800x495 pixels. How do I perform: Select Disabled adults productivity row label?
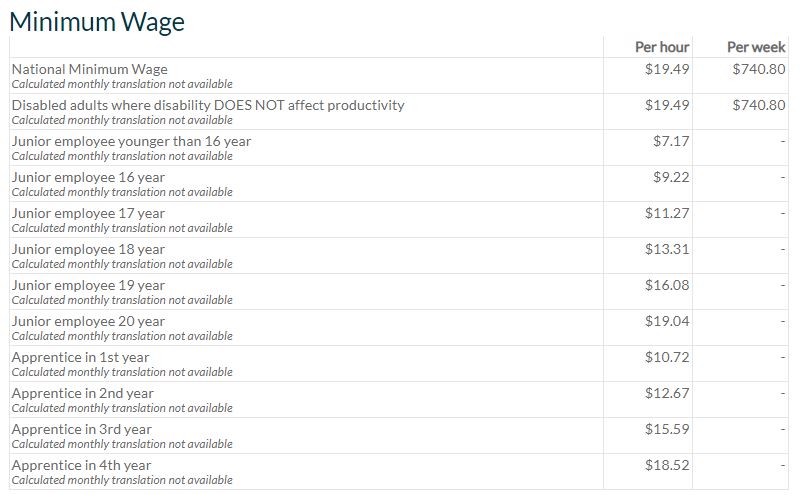click(208, 105)
